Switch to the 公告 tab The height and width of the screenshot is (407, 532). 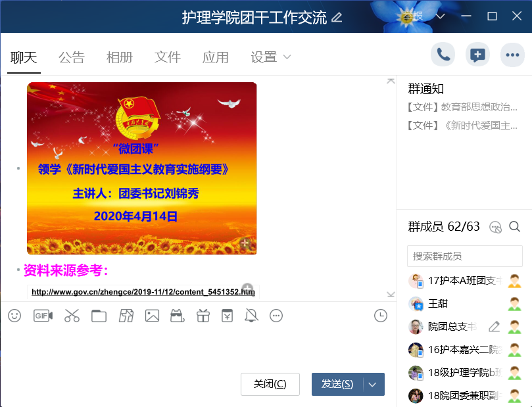71,57
